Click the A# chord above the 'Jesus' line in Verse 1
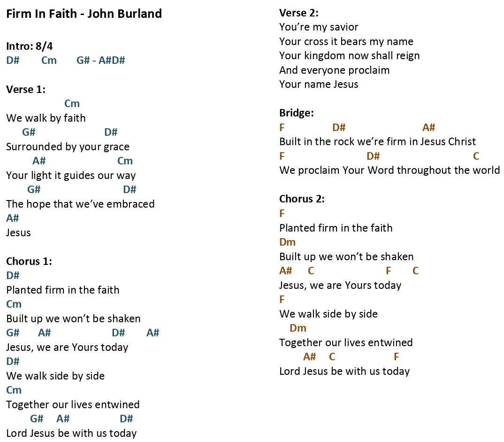The width and height of the screenshot is (504, 442). [x=13, y=218]
